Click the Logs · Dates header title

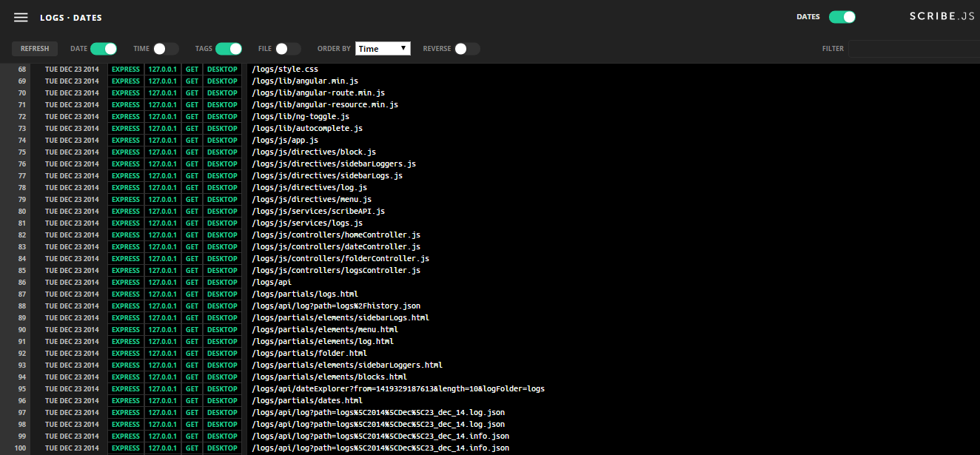pos(71,17)
